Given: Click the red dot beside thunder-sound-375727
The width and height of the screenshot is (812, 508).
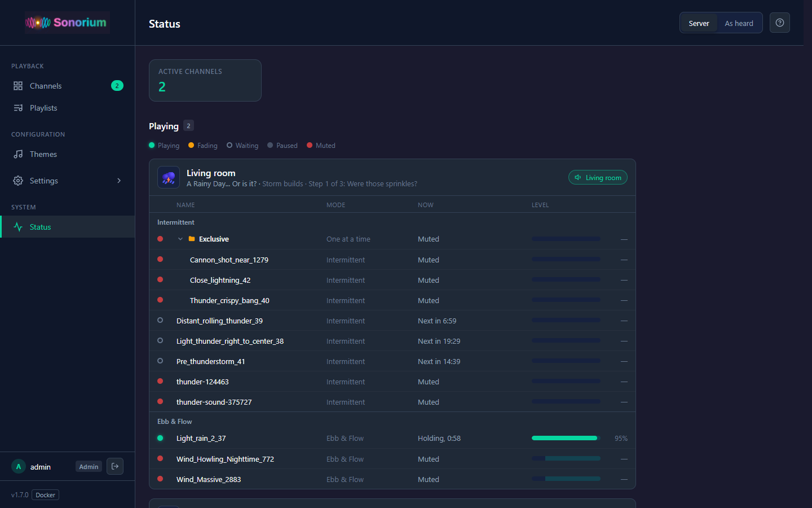Looking at the screenshot, I should point(160,401).
